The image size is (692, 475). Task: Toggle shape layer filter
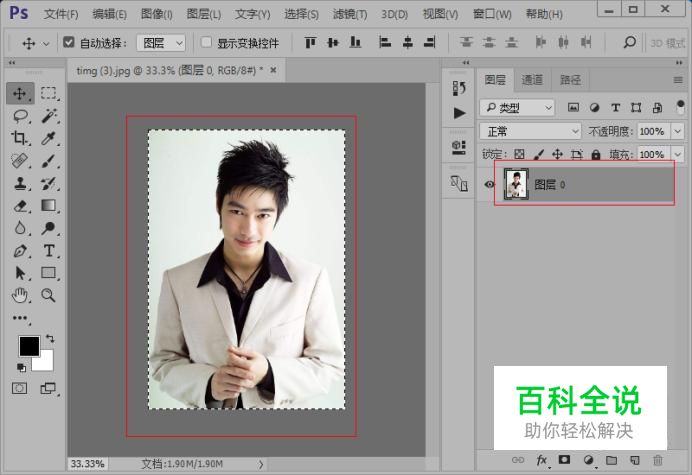[636, 107]
